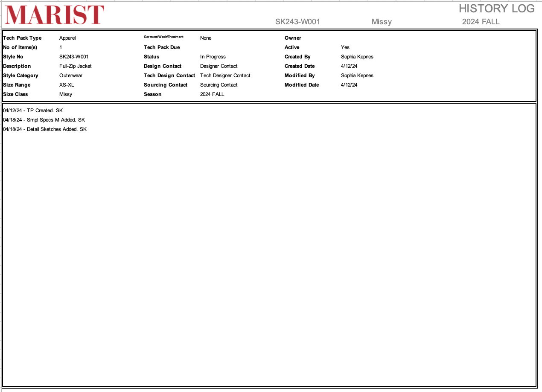
Task: Select the 'Active' label
Action: coord(292,47)
